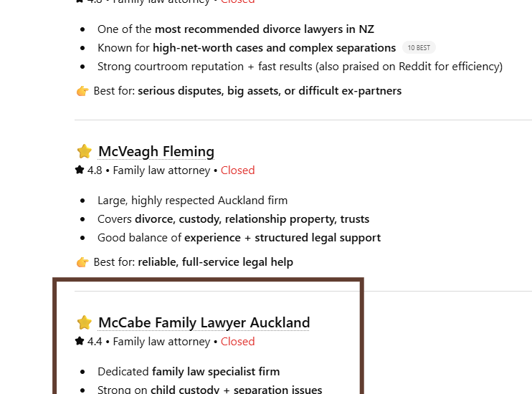Image resolution: width=532 pixels, height=394 pixels.
Task: Open the McCabe Family Lawyer Auckland link
Action: (204, 323)
